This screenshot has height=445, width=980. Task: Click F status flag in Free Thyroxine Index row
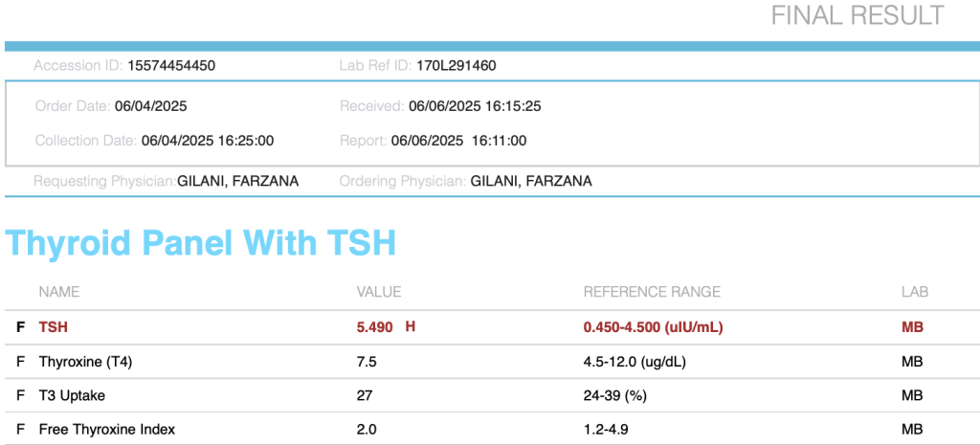(x=21, y=430)
